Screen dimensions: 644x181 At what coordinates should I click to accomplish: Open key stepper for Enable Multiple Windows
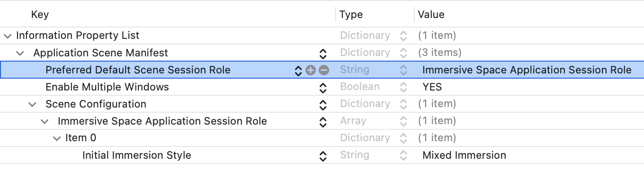(323, 87)
